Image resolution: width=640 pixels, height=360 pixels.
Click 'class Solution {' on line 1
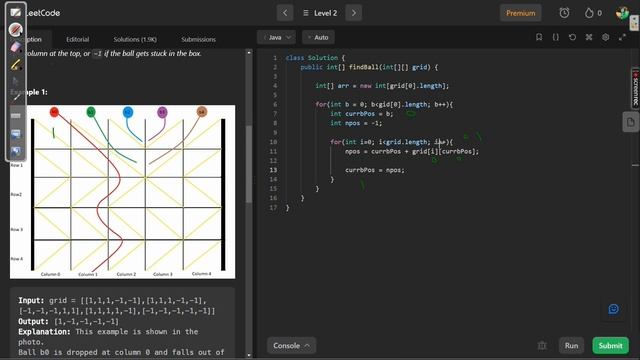[x=315, y=58]
